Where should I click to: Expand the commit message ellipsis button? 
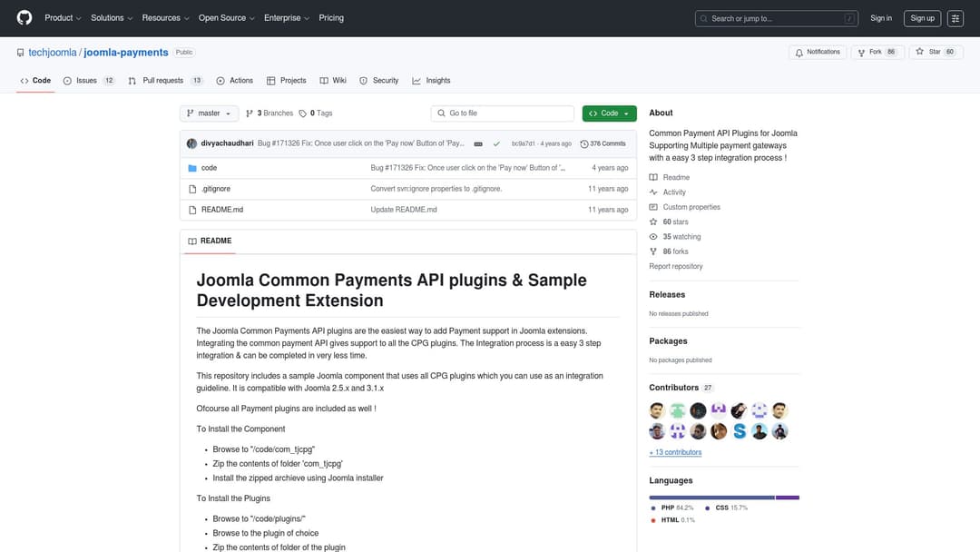point(478,143)
